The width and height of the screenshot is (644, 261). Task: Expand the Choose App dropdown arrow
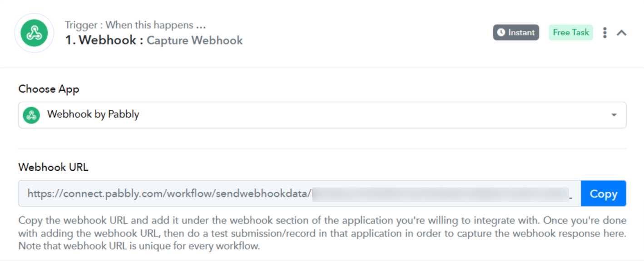[614, 115]
